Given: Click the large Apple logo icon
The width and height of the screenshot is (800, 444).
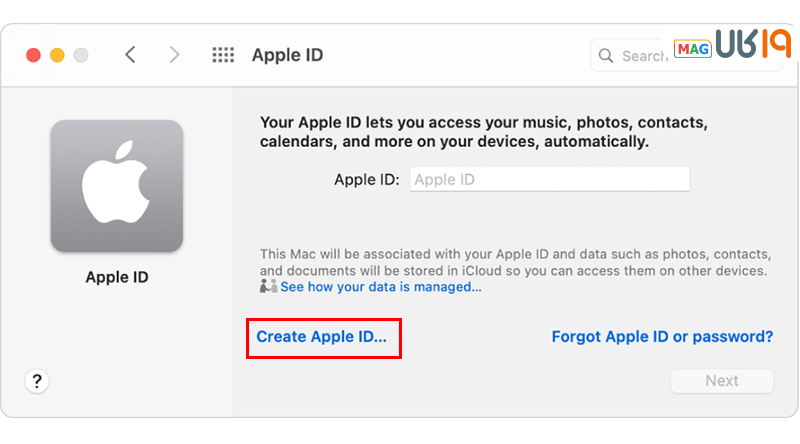Looking at the screenshot, I should [117, 186].
